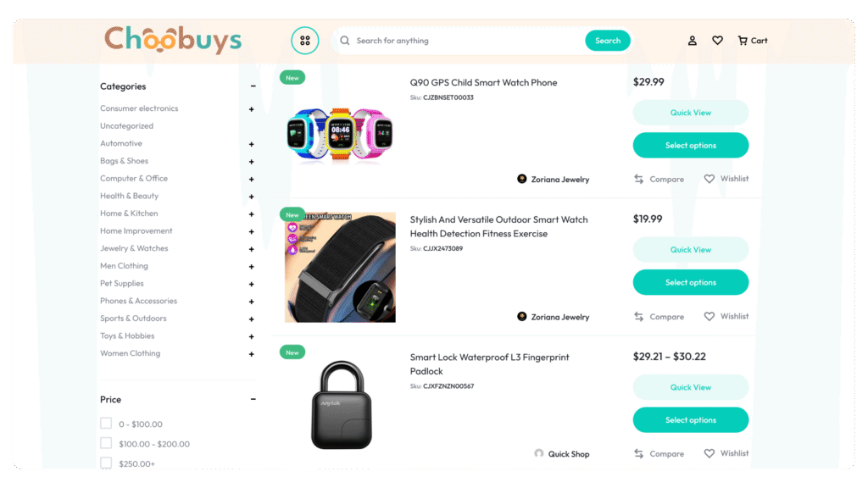The image size is (868, 488).
Task: Collapse the Price filter section
Action: coord(253,400)
